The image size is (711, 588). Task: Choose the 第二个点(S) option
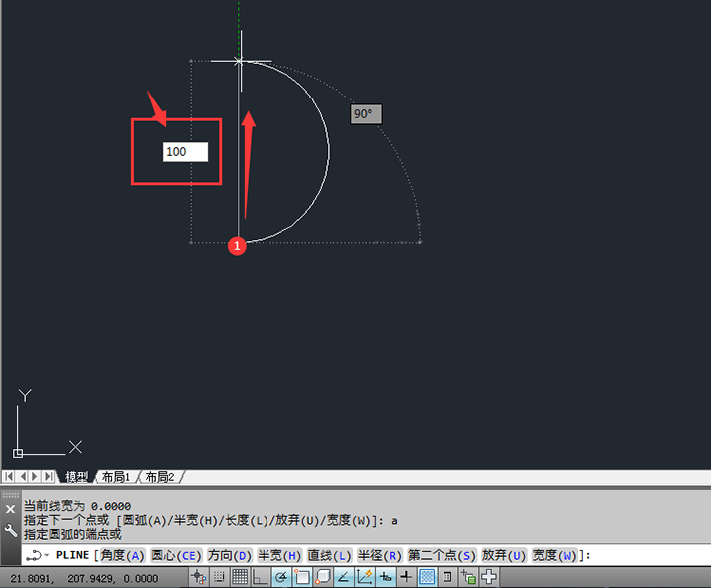(442, 555)
